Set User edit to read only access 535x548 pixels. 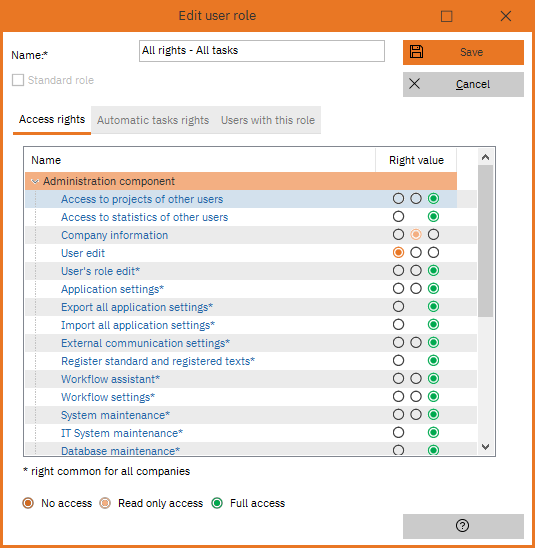(416, 253)
